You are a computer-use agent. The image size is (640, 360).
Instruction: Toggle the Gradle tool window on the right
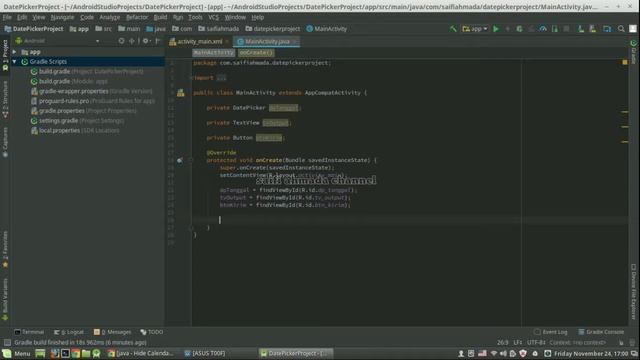click(x=633, y=52)
